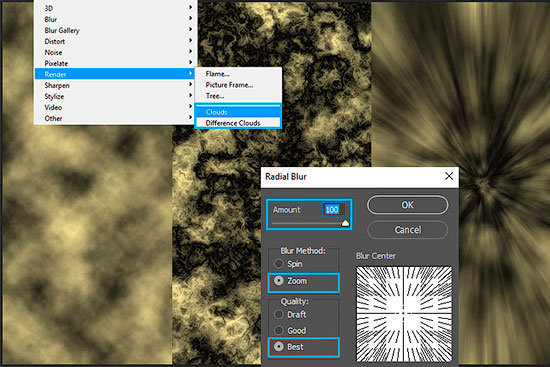Open the Other submenu
The width and height of the screenshot is (550, 367).
pyautogui.click(x=115, y=118)
